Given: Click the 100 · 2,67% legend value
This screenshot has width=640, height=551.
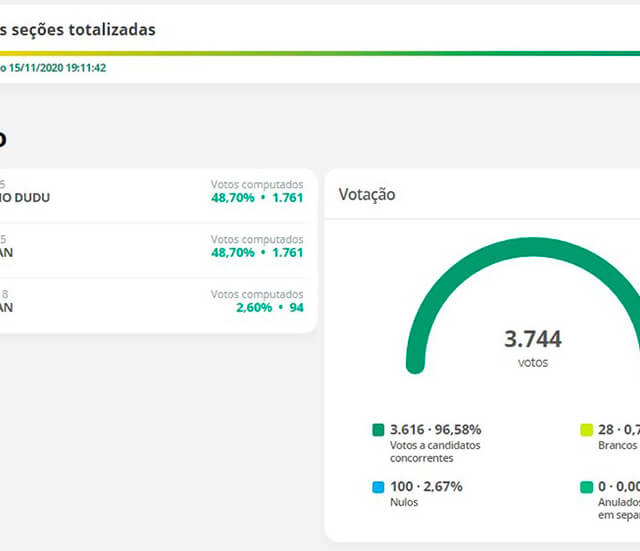Looking at the screenshot, I should (x=426, y=487).
